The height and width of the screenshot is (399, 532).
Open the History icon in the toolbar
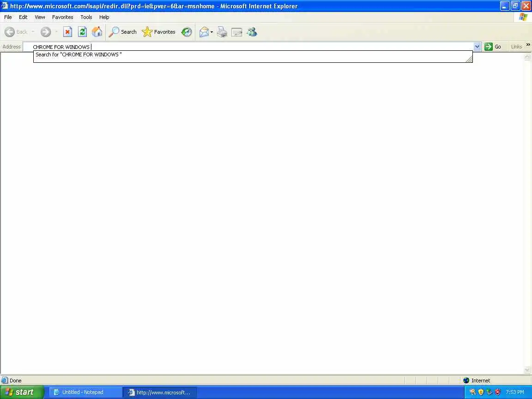pos(186,32)
